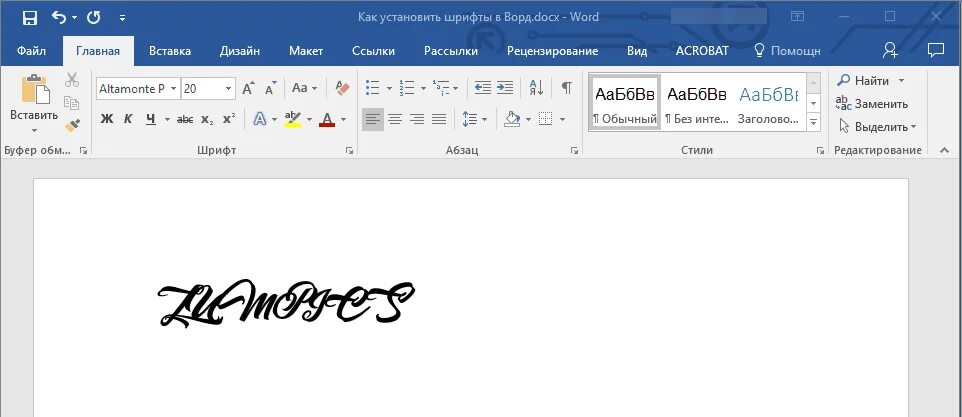Toggle subscript x₂ formatting
962x417 pixels.
click(x=207, y=119)
